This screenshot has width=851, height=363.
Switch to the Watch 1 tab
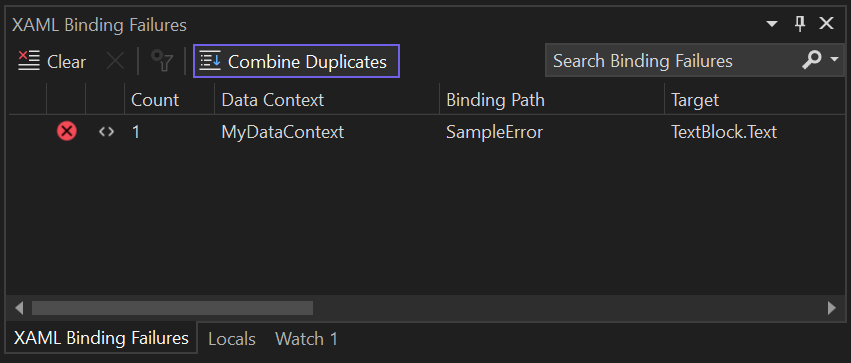(x=307, y=339)
